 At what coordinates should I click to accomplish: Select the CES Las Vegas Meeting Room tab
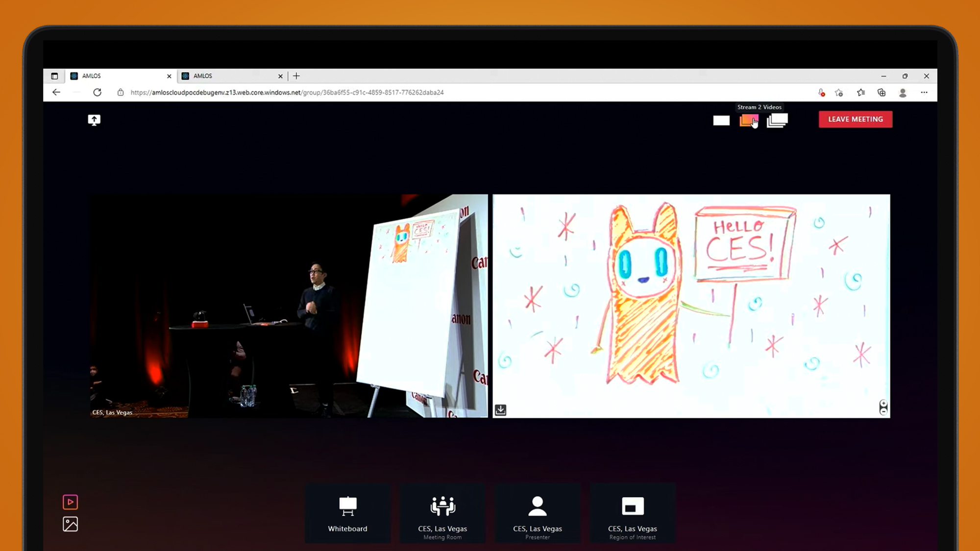pos(443,515)
